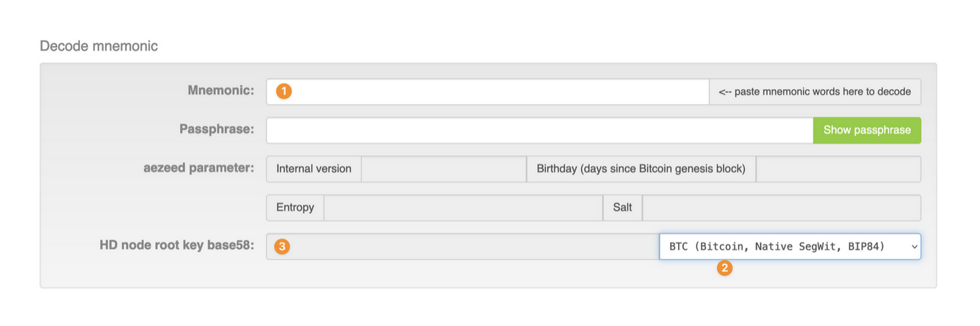The width and height of the screenshot is (980, 326).
Task: Click the paste mnemonic words hint addon
Action: pyautogui.click(x=814, y=92)
